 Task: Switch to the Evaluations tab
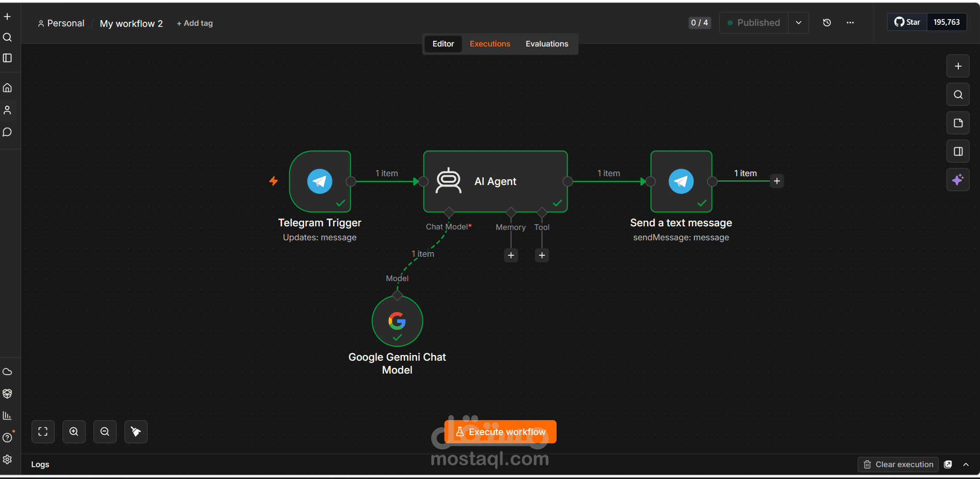[x=547, y=44]
